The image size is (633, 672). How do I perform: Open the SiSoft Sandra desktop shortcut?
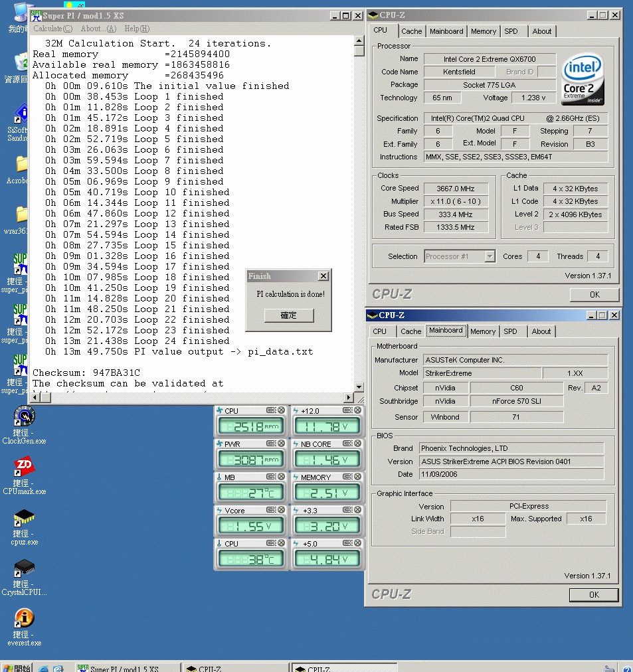click(18, 123)
